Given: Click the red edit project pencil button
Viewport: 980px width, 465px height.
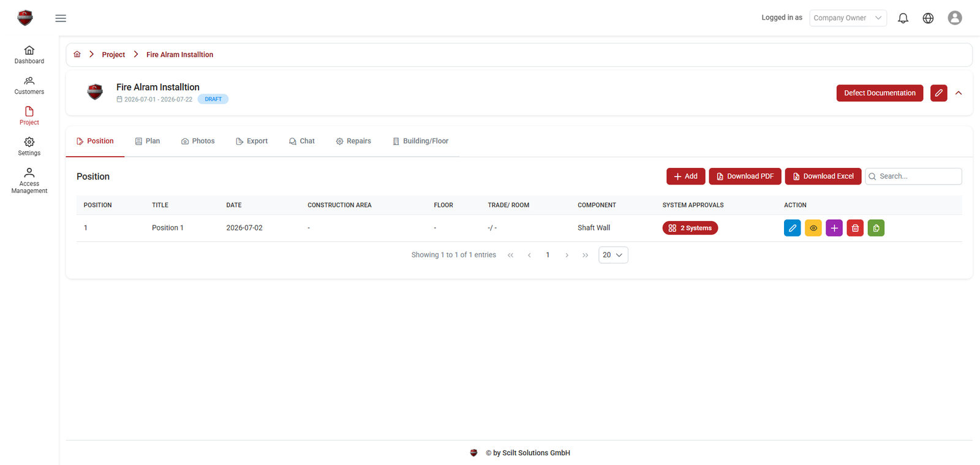Looking at the screenshot, I should tap(938, 93).
